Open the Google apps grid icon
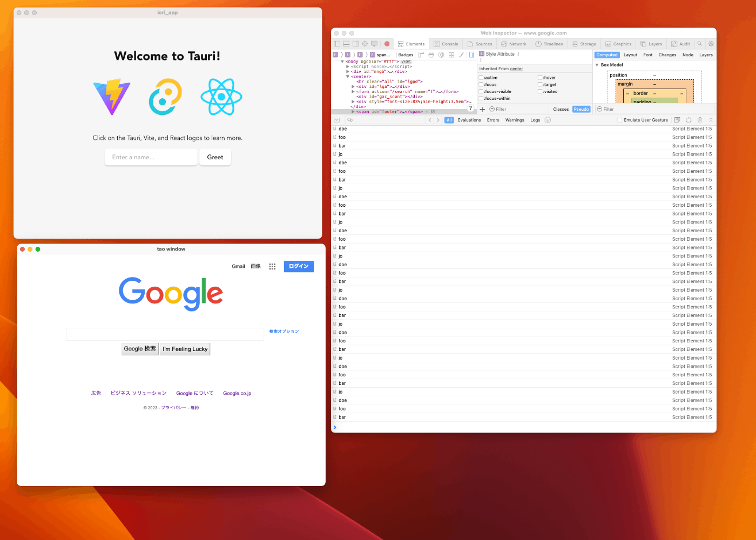Image resolution: width=756 pixels, height=540 pixels. (272, 266)
